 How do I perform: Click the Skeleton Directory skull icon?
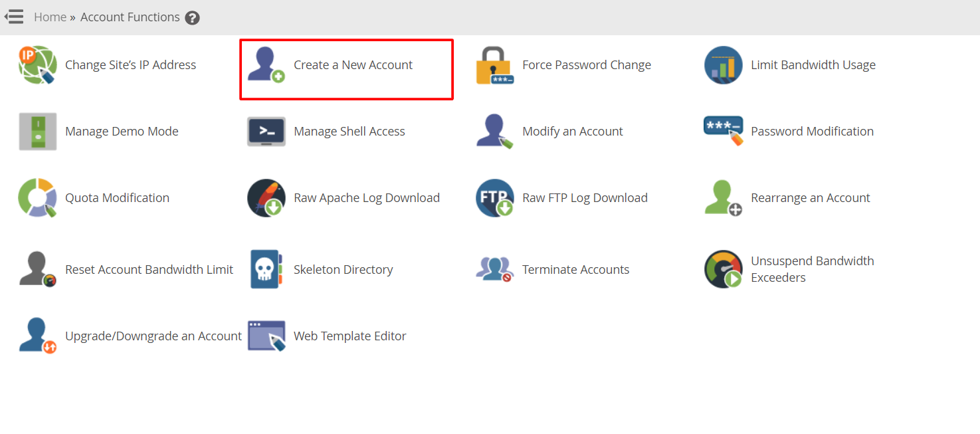(x=266, y=269)
